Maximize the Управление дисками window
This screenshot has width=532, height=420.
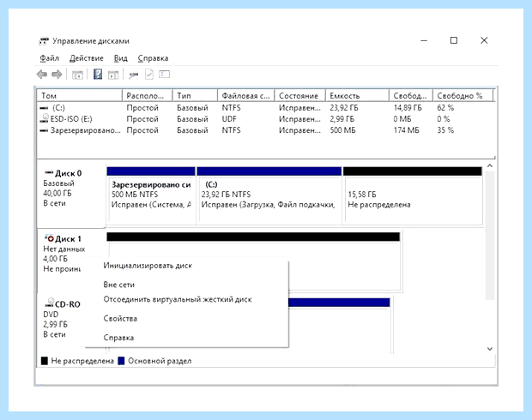click(454, 40)
